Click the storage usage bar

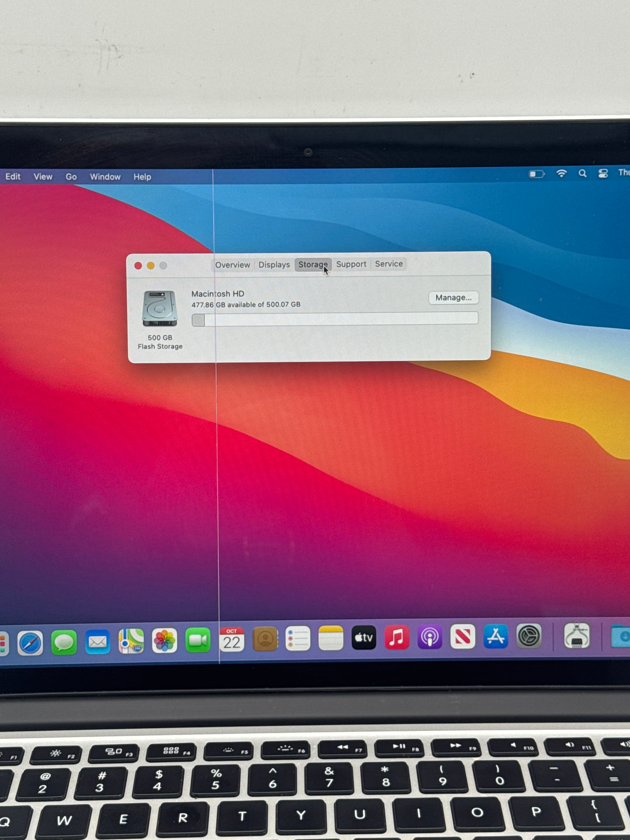[335, 319]
